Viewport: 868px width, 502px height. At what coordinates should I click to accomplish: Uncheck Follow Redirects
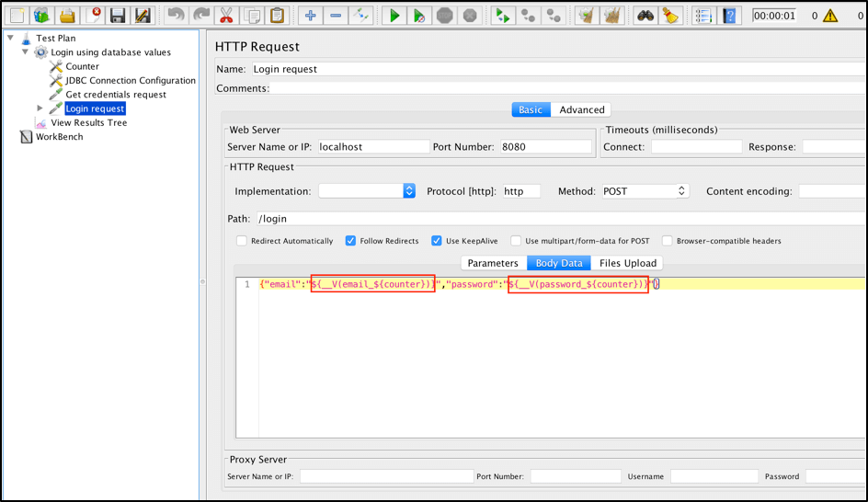pos(350,241)
